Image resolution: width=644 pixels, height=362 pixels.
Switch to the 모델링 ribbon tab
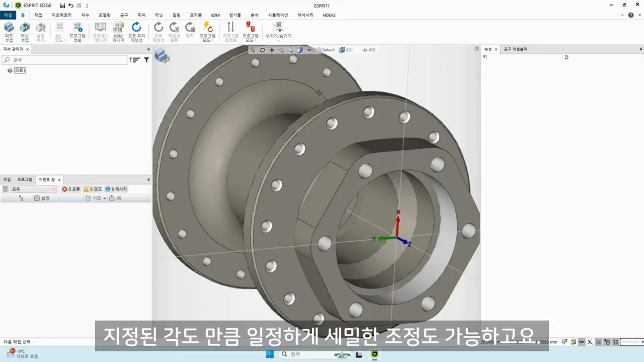(x=104, y=15)
